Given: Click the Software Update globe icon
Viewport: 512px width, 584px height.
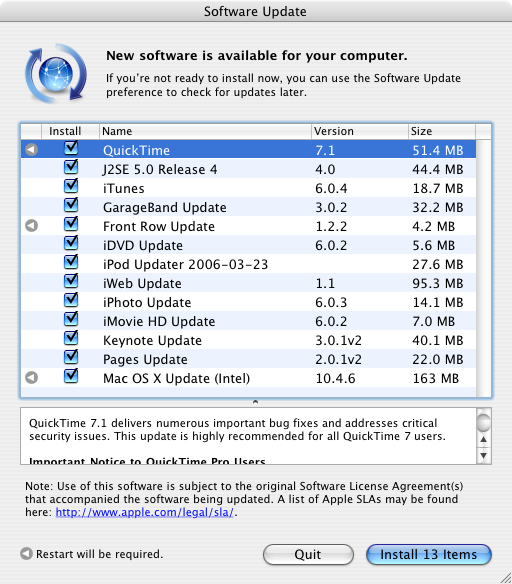Looking at the screenshot, I should point(56,74).
